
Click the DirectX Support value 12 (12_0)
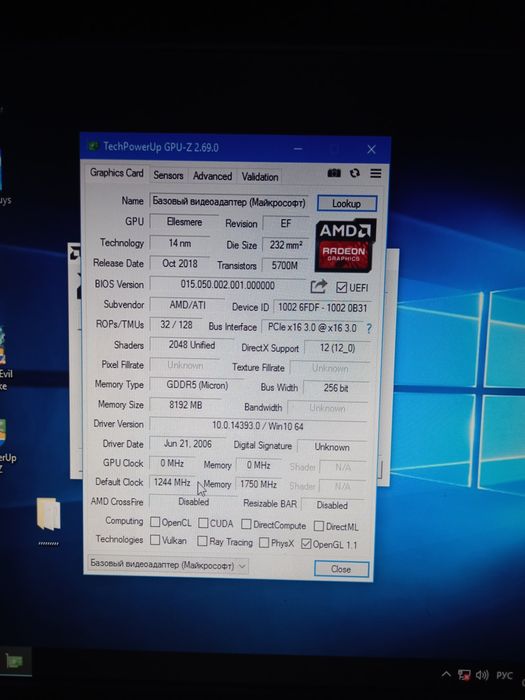[x=338, y=348]
